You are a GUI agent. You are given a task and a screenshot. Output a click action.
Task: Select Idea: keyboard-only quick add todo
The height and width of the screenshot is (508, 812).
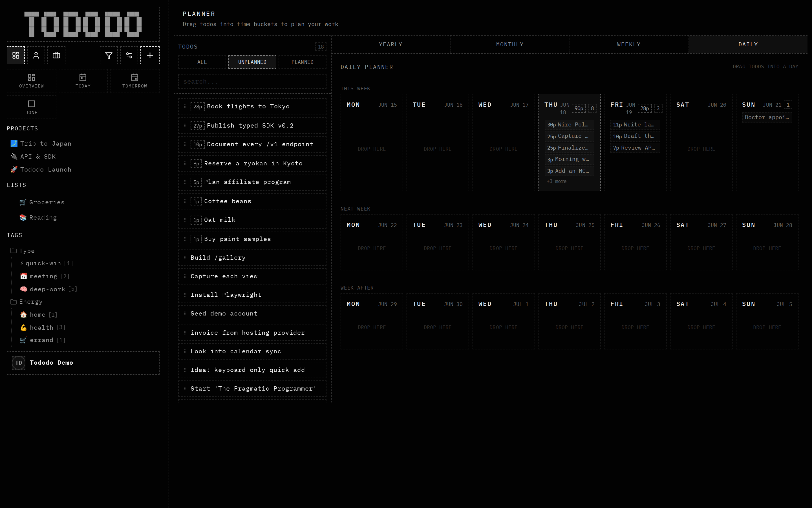click(x=252, y=370)
